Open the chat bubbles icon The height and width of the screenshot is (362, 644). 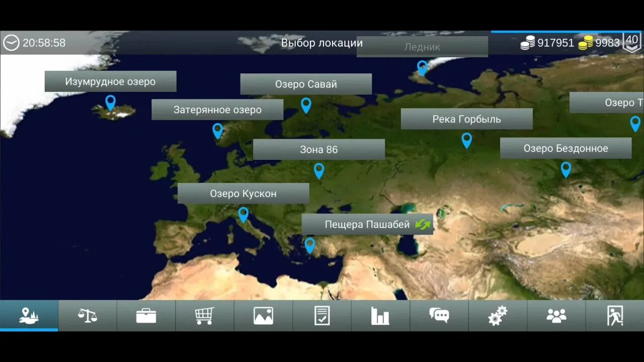[439, 316]
